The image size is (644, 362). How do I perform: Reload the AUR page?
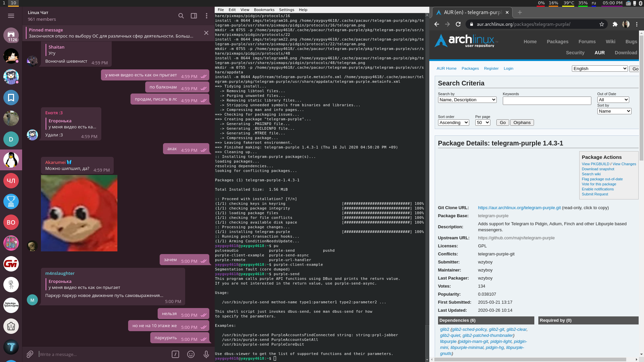pos(458,24)
